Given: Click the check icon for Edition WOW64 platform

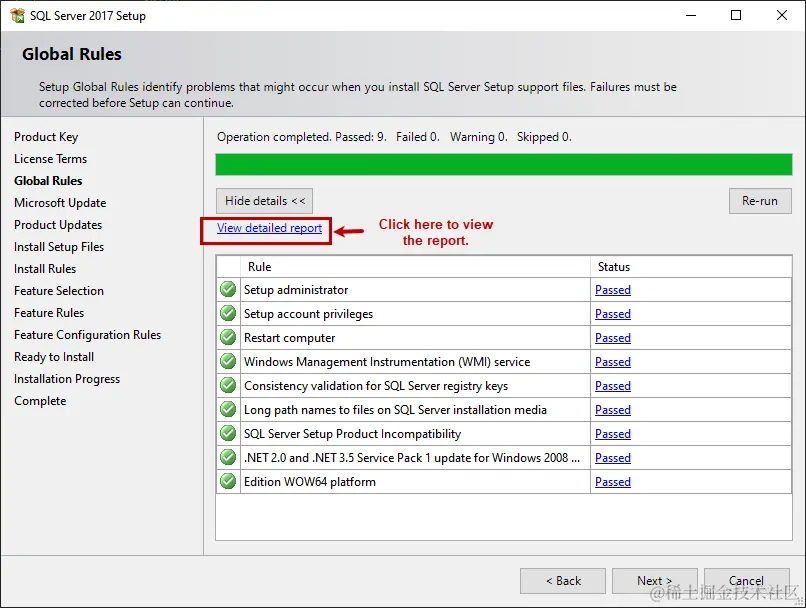Looking at the screenshot, I should 228,482.
